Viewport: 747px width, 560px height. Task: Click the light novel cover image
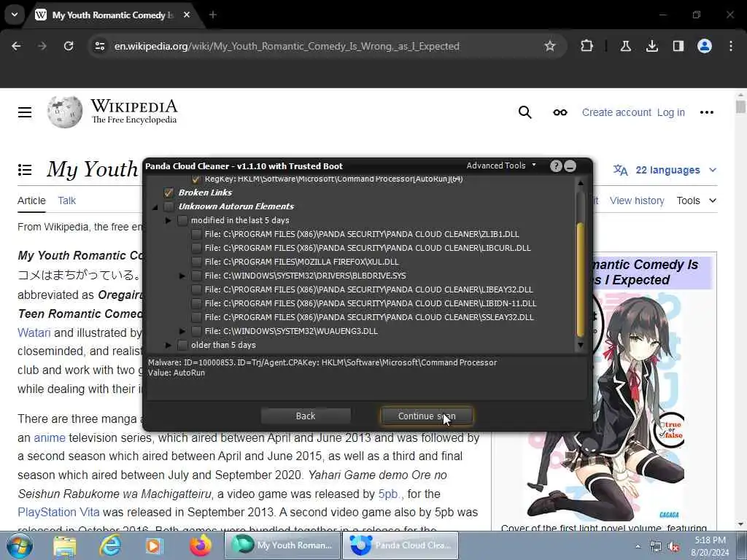(x=605, y=407)
